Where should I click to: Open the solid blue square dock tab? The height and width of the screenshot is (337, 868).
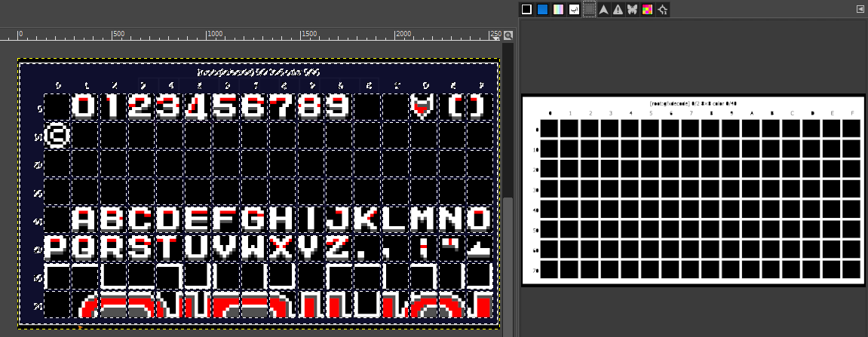(x=542, y=9)
